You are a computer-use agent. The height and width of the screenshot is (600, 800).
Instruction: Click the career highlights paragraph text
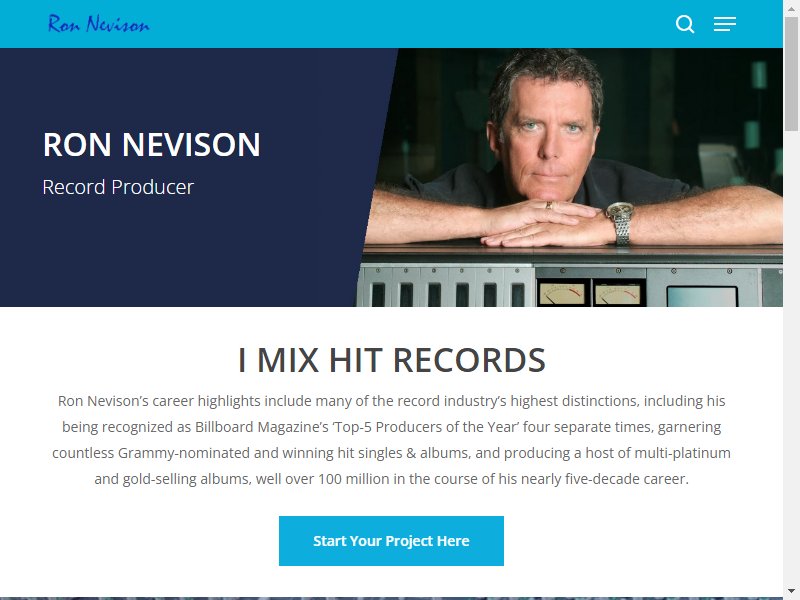[x=391, y=440]
